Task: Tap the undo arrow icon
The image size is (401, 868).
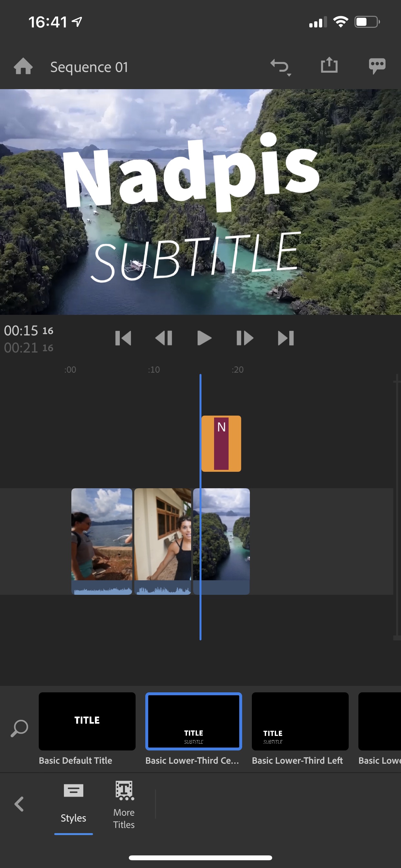Action: tap(280, 66)
